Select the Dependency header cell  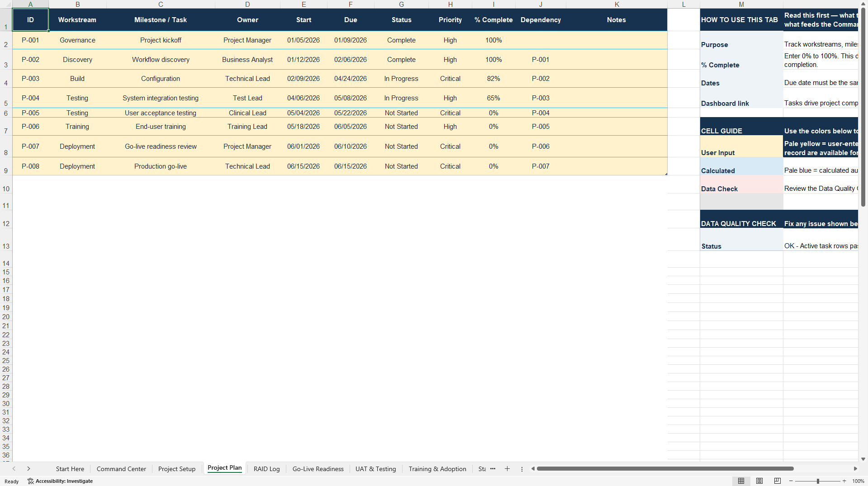(x=541, y=20)
